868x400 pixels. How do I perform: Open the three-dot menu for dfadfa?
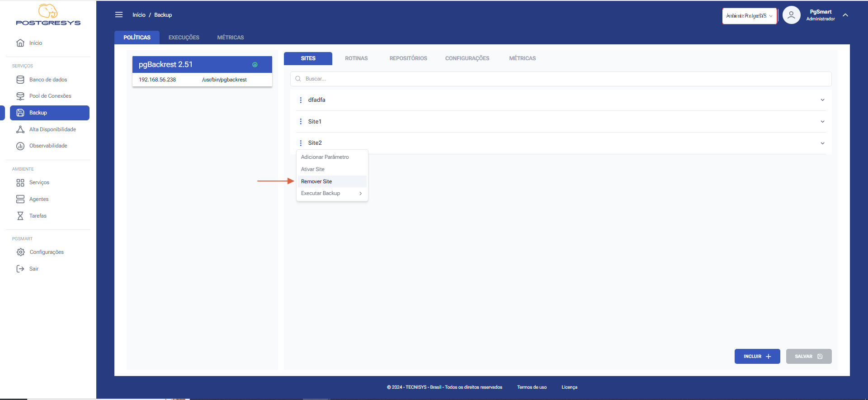(x=301, y=100)
